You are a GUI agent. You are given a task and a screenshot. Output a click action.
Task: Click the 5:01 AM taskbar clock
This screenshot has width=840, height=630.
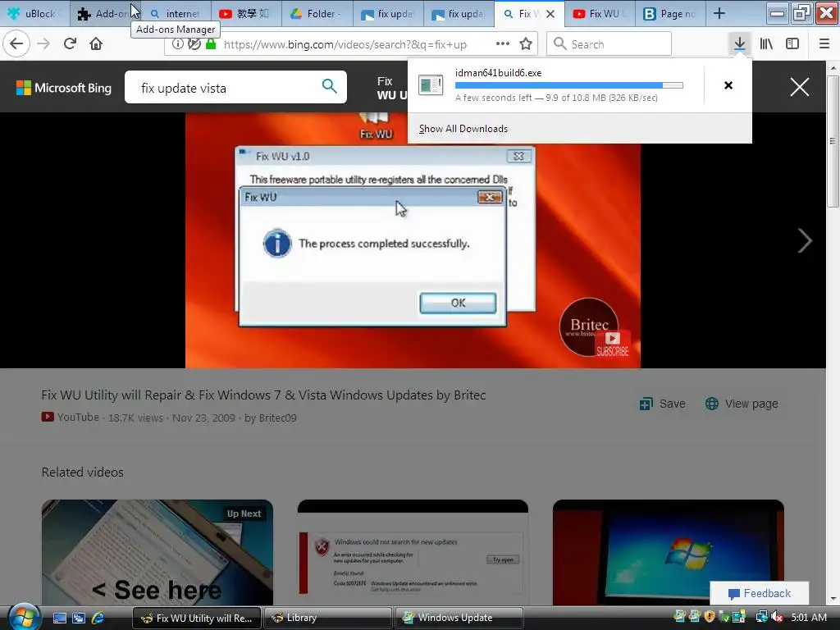(808, 617)
